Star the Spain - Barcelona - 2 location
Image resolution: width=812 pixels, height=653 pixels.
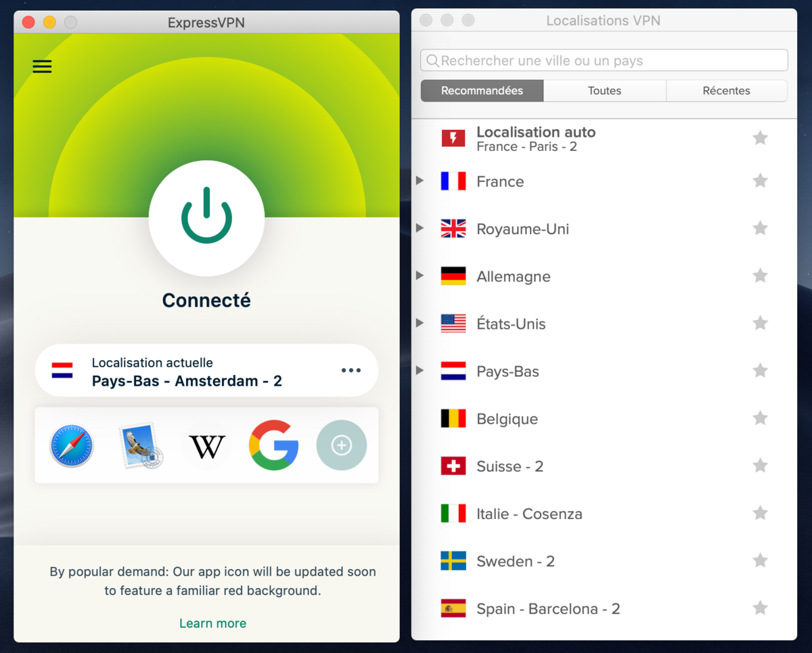760,608
